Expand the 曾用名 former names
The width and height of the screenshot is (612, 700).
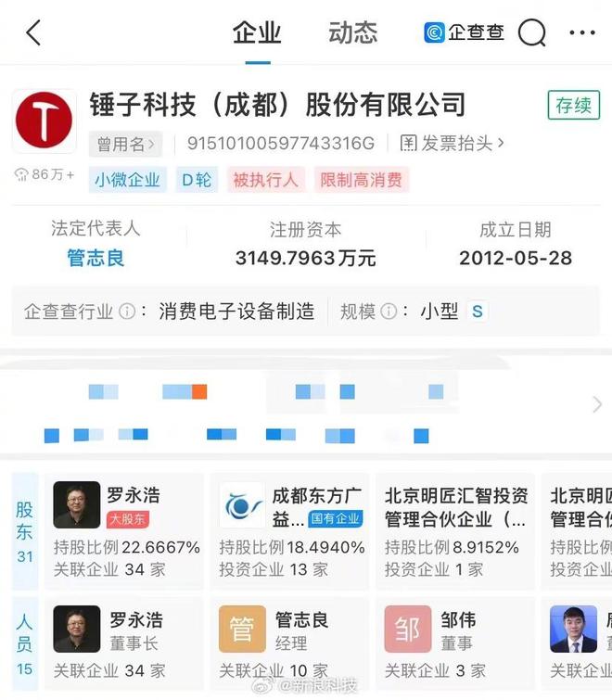(x=125, y=145)
